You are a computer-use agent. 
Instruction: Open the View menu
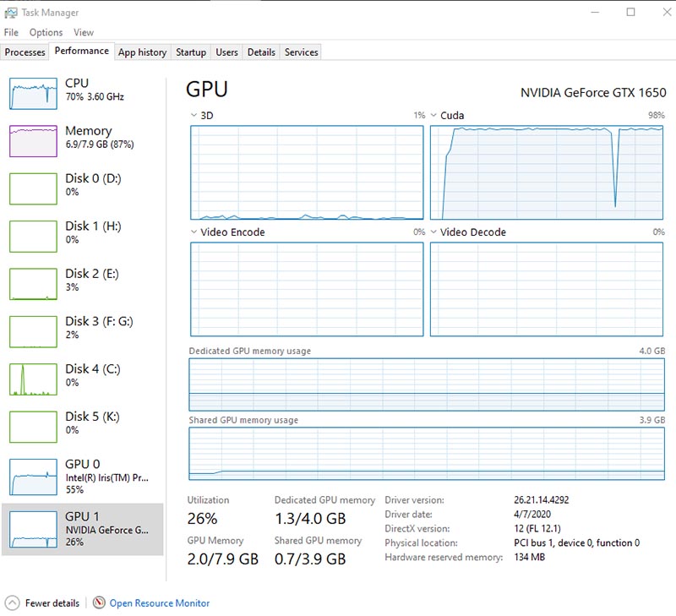(84, 32)
